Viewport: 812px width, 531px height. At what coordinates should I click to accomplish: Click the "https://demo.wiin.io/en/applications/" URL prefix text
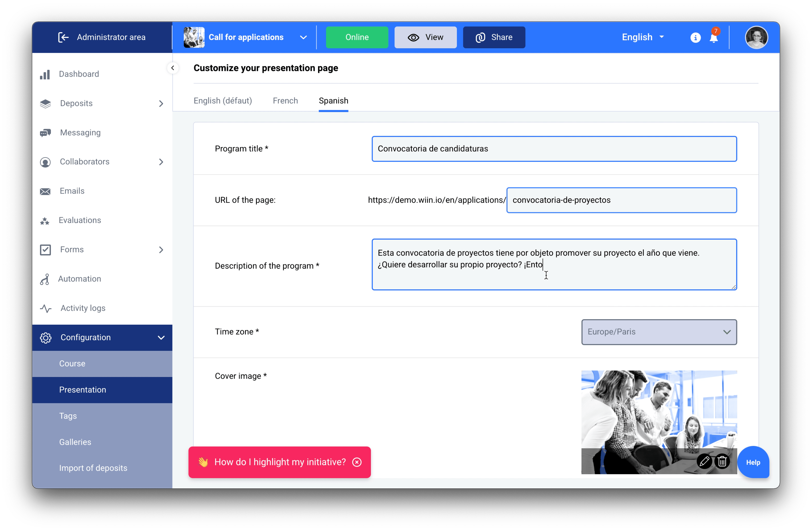coord(437,200)
